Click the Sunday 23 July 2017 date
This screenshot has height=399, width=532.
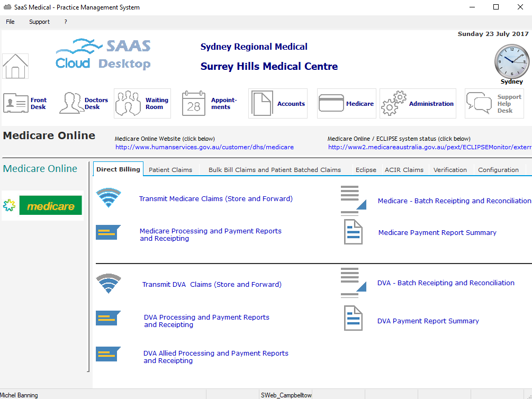click(493, 34)
